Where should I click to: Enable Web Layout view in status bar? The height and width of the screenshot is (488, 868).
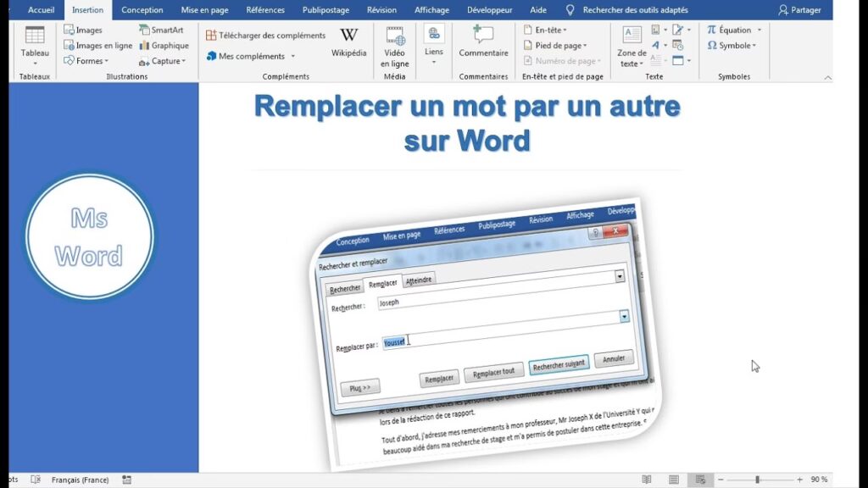(699, 480)
